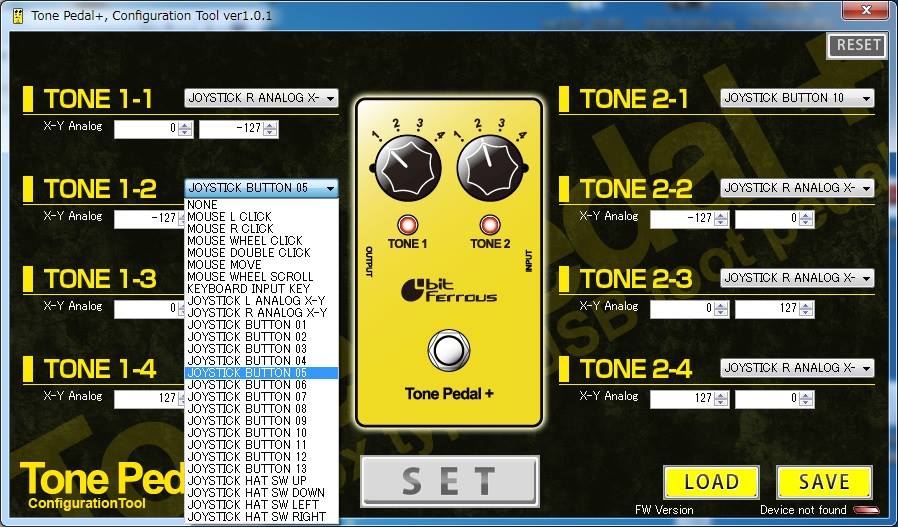
Task: Click the TONE 1 red LED indicator
Action: (408, 225)
